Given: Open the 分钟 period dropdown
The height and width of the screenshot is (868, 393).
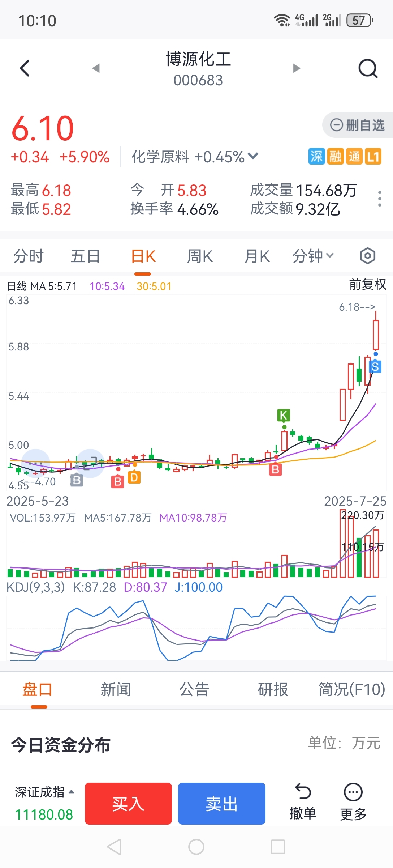Looking at the screenshot, I should point(313,256).
